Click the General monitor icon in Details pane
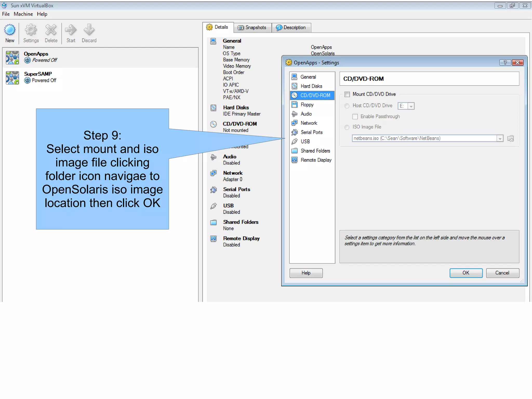532x399 pixels. (213, 41)
